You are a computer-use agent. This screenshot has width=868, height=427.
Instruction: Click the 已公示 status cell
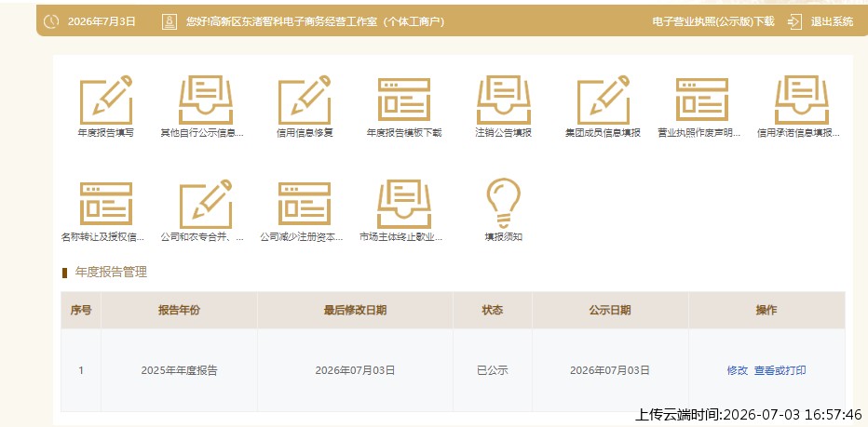[492, 370]
